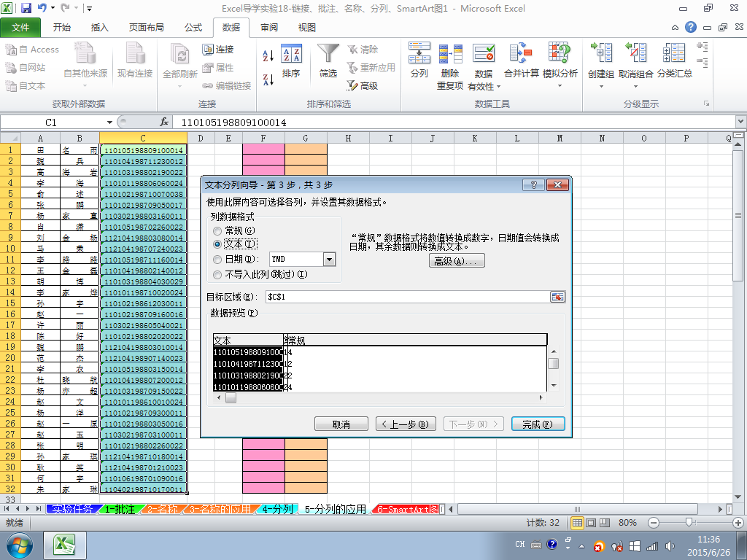Toggle the Filter (筛选) funnel
Viewport: 747px width, 560px height.
328,60
